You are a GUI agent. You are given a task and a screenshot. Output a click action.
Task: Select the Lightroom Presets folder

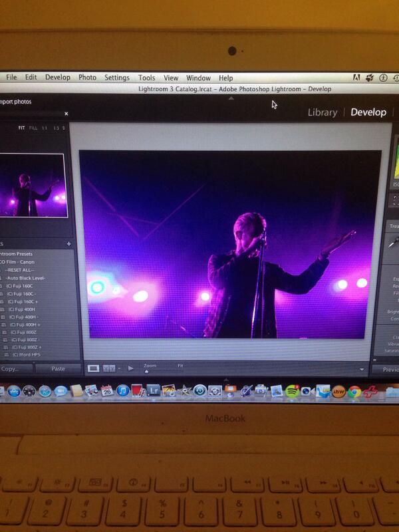click(16, 254)
